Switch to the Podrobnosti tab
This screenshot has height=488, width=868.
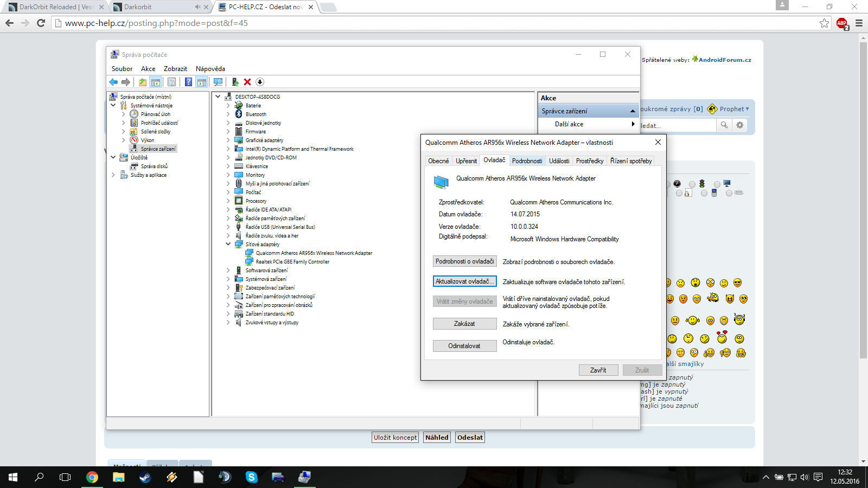(x=527, y=161)
